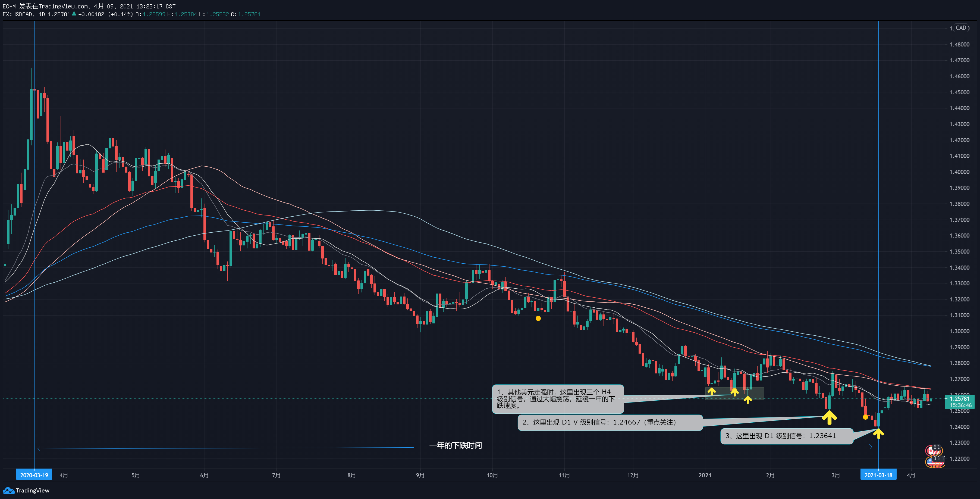Click the green highlighted rectangle around H4 signals

[x=734, y=394]
